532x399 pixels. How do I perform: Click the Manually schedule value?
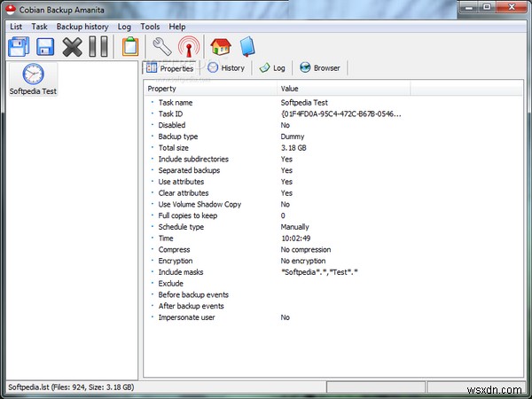tap(295, 227)
